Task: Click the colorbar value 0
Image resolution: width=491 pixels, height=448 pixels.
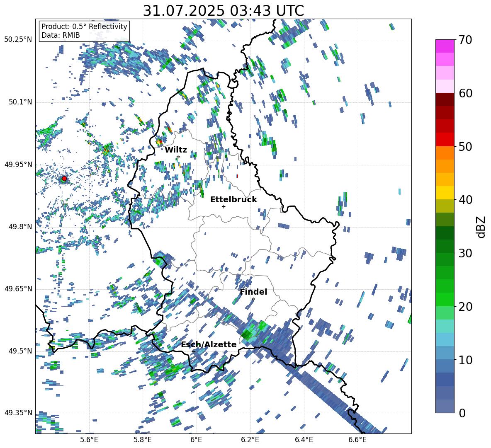Action: pos(462,413)
